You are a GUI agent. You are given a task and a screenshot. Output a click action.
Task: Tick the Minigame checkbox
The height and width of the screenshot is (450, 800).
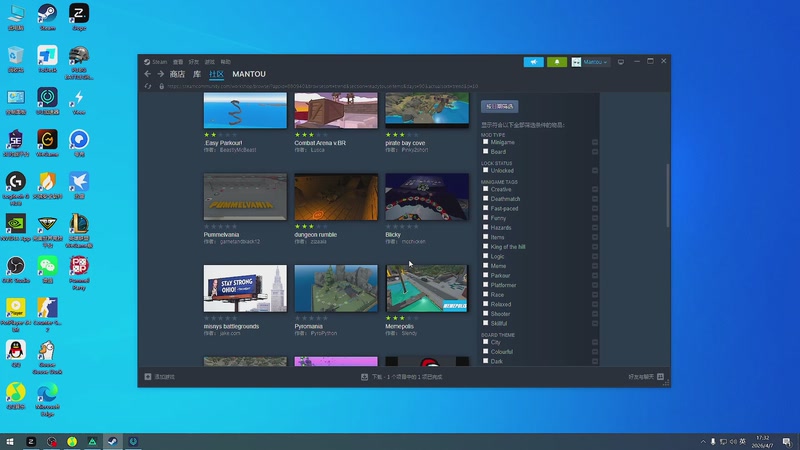pos(486,142)
